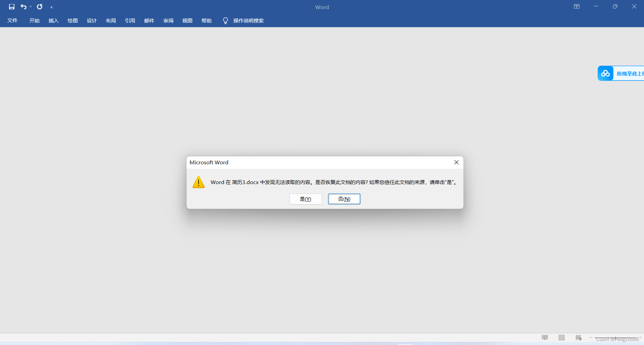Click the 拖拽至此上传 upload panel label

[x=630, y=73]
